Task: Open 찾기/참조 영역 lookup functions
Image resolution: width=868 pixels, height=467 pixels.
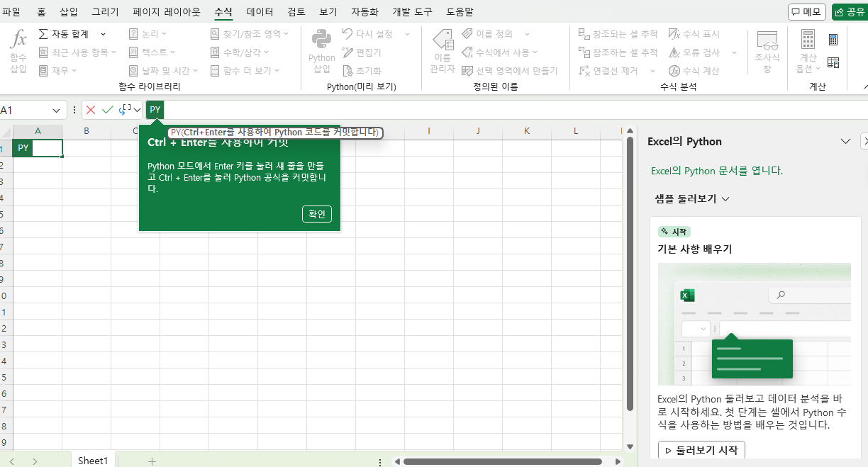Action: click(250, 34)
